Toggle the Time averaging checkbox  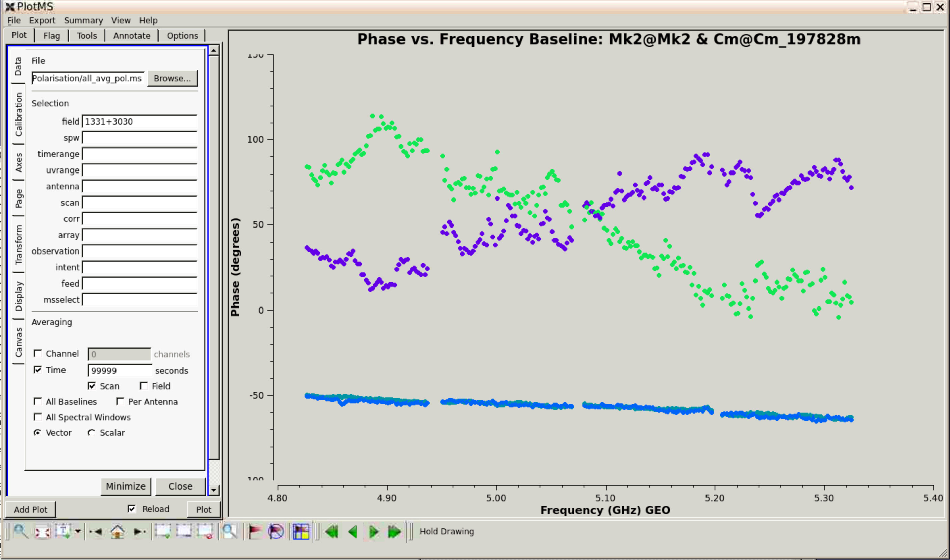38,370
